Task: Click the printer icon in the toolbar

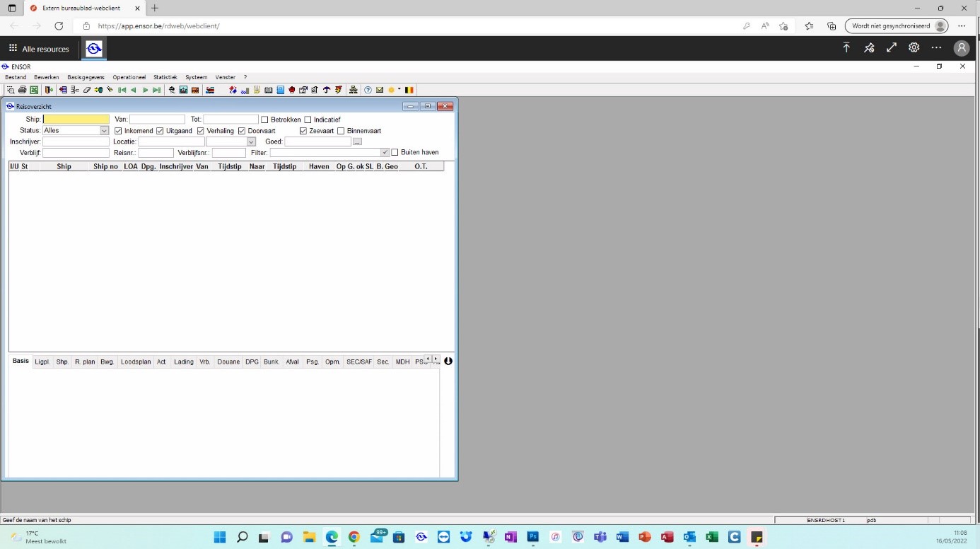Action: click(x=23, y=90)
